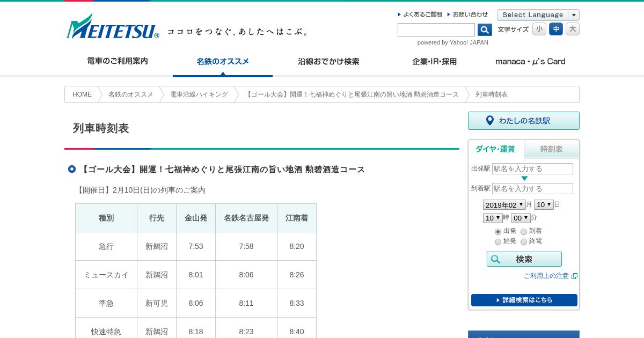
Task: Focus the site search input field
Action: tap(436, 30)
